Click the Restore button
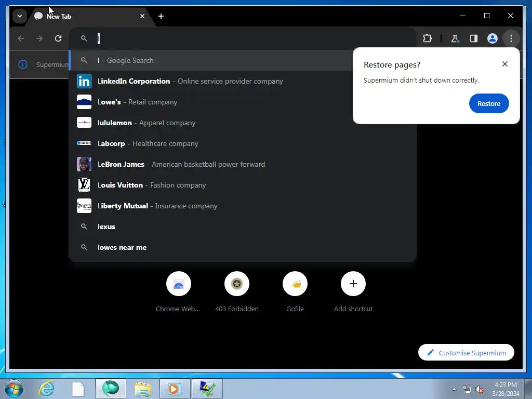This screenshot has width=532, height=399. coord(489,103)
